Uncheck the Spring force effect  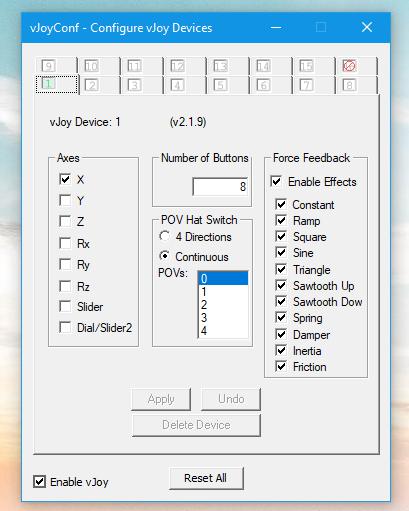(x=281, y=317)
